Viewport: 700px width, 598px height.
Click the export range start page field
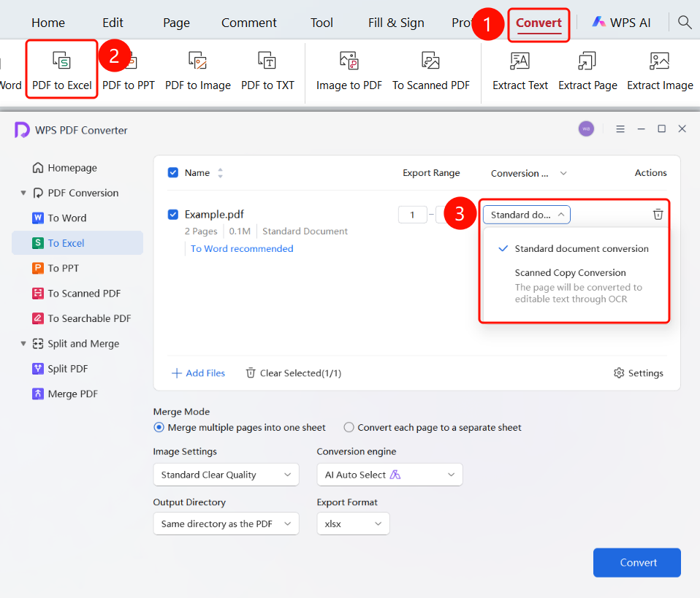[412, 215]
